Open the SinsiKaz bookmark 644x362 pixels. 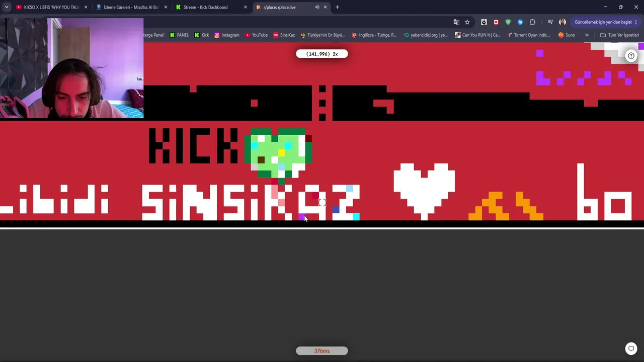tap(284, 35)
